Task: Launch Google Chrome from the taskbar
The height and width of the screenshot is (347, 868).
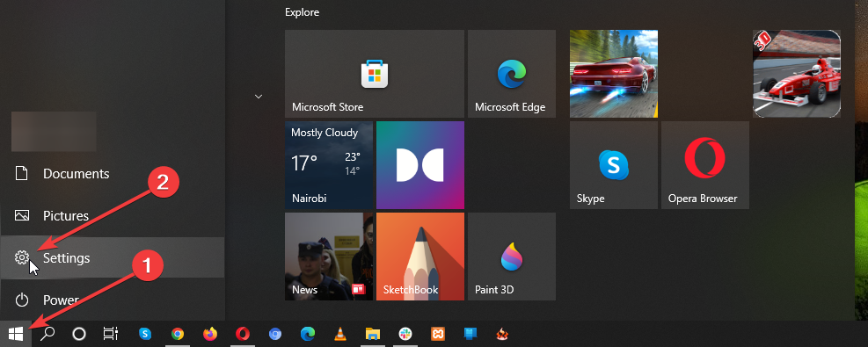Action: (x=177, y=334)
